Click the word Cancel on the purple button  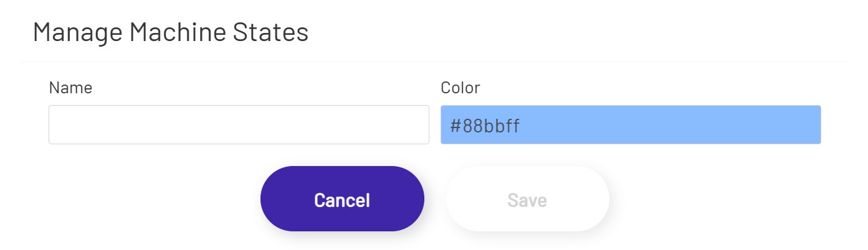342,200
